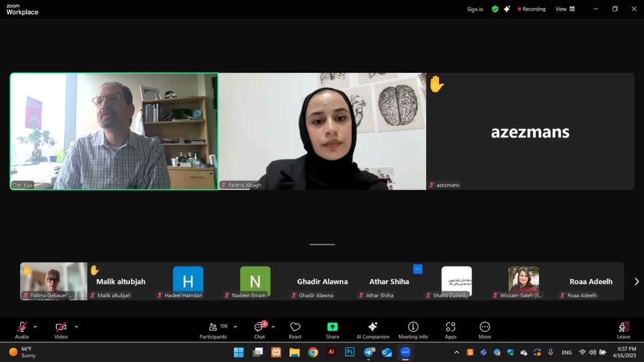Expand the arrow next to Participants
Screen dimensions: 644x362
click(x=235, y=327)
